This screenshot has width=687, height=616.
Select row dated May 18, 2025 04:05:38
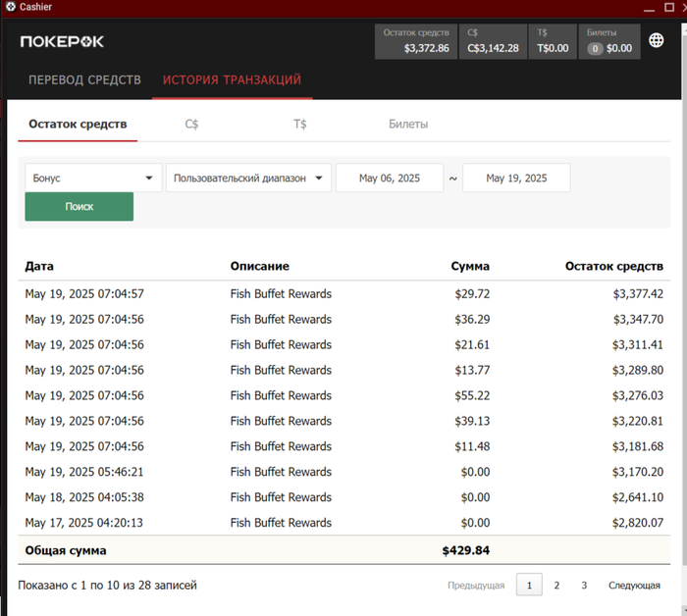tap(343, 496)
